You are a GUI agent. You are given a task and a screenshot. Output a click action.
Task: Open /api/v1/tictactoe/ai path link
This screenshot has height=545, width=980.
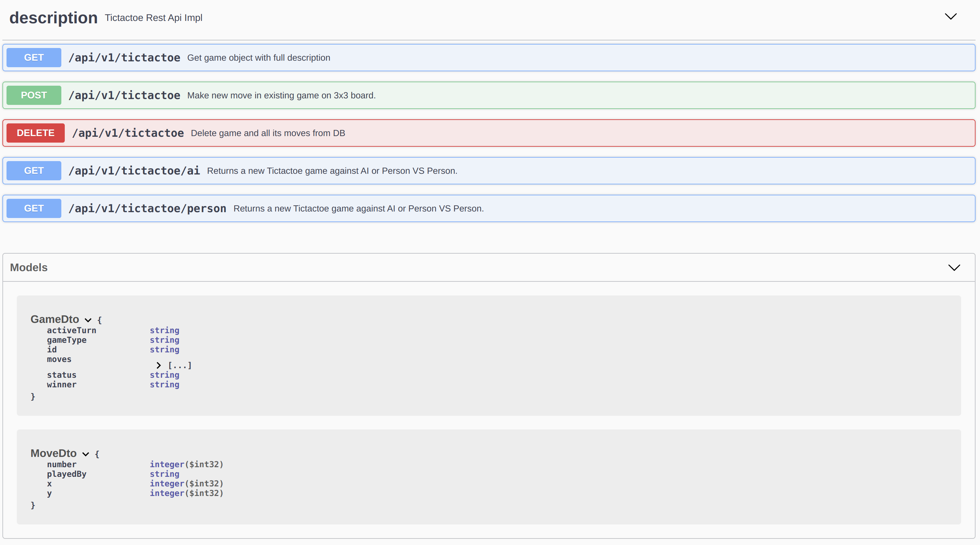pyautogui.click(x=134, y=170)
